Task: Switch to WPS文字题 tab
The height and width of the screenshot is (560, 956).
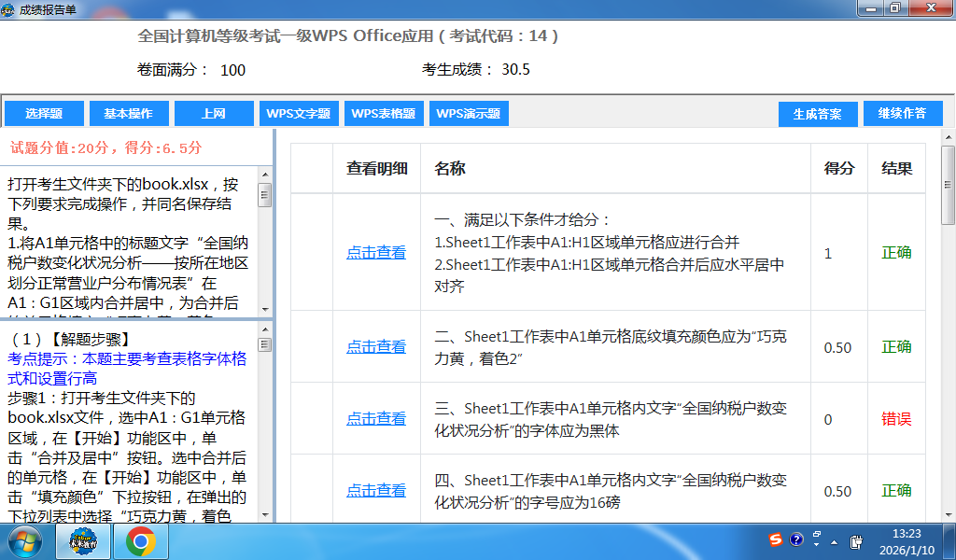Action: 299,113
